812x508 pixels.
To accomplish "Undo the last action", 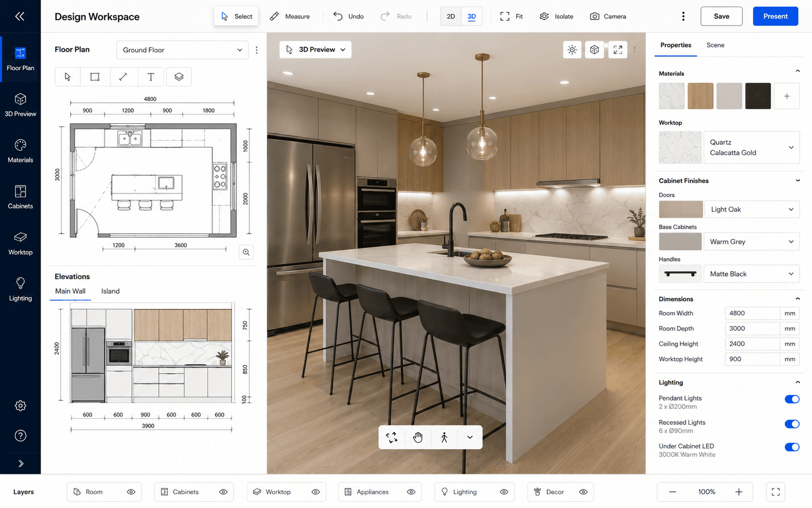I will 349,16.
